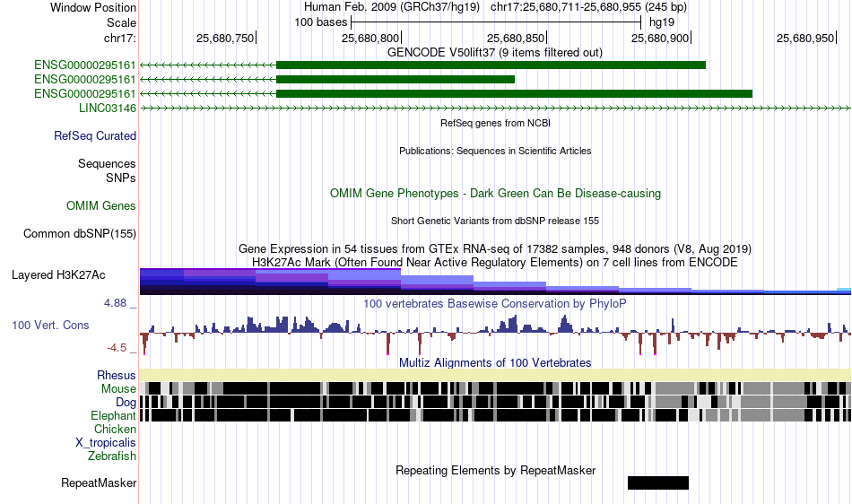Select the layered H3K27Ac signal graph

(x=495, y=282)
